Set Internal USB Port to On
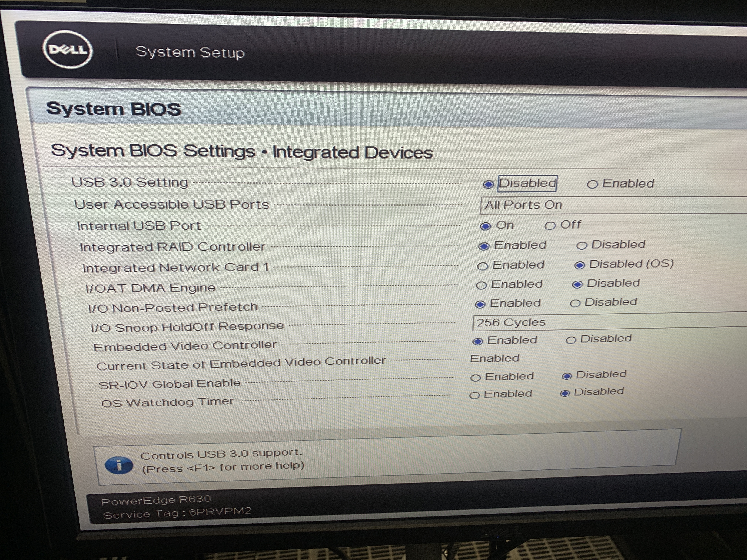The image size is (747, 560). 485,226
